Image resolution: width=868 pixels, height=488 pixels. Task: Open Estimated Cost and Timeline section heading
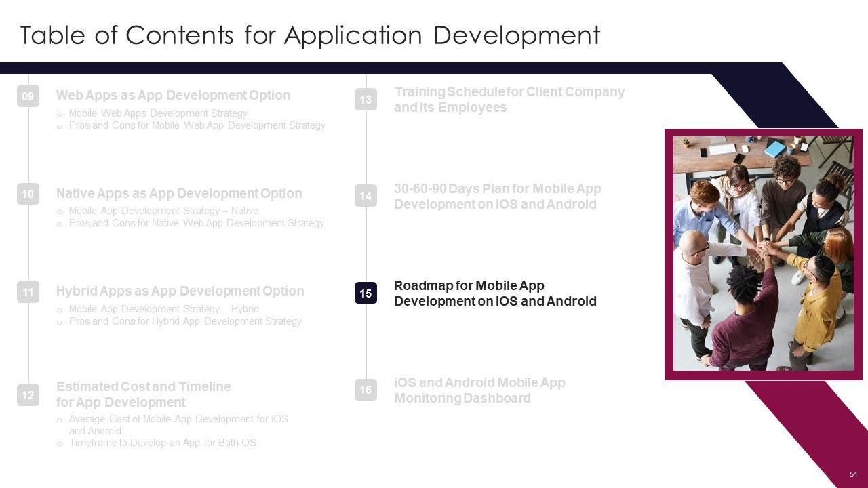point(143,394)
